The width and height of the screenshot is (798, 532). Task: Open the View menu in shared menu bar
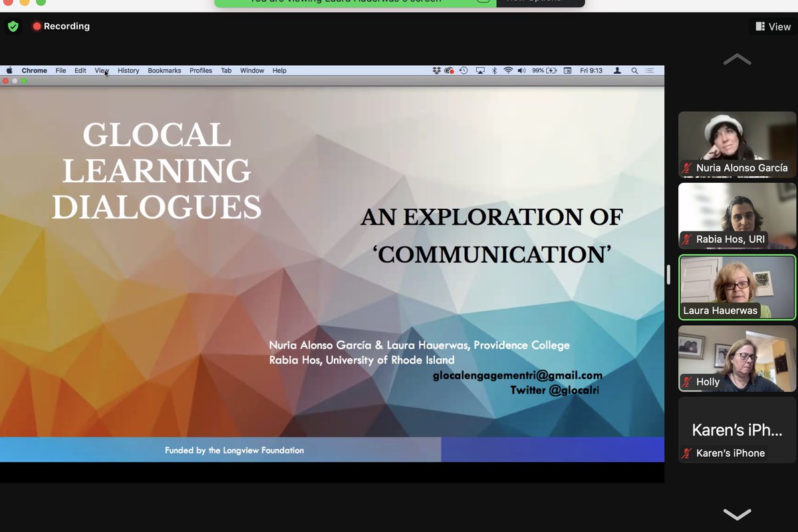(x=102, y=70)
